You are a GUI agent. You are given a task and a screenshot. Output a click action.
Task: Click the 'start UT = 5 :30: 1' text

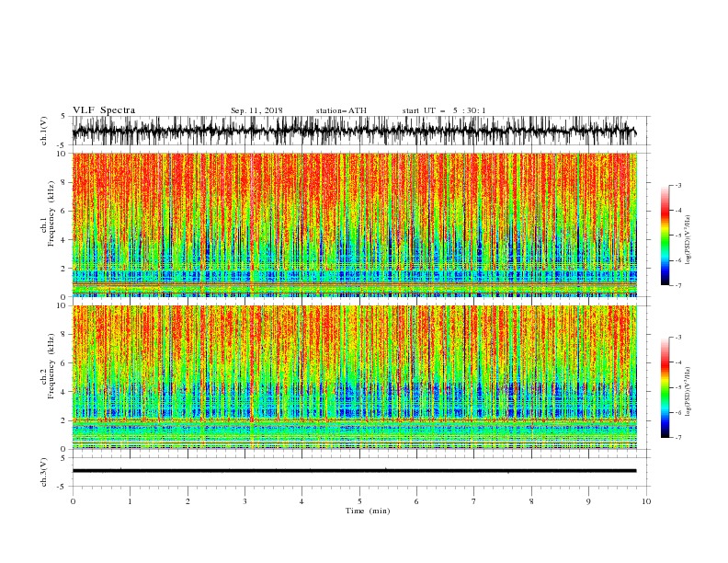(x=444, y=110)
